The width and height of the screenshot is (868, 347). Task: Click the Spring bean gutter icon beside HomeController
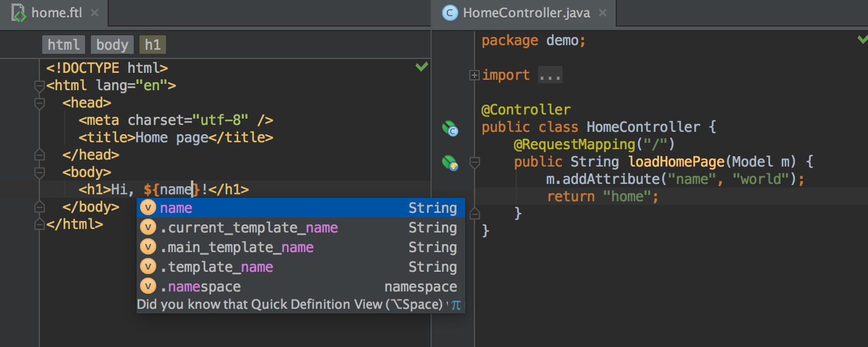click(451, 128)
